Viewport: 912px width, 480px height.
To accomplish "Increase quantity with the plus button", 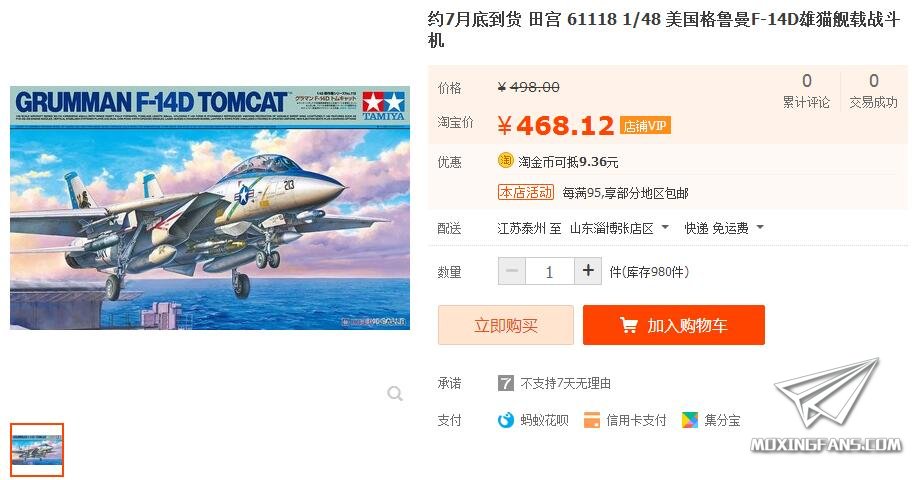I will (588, 271).
